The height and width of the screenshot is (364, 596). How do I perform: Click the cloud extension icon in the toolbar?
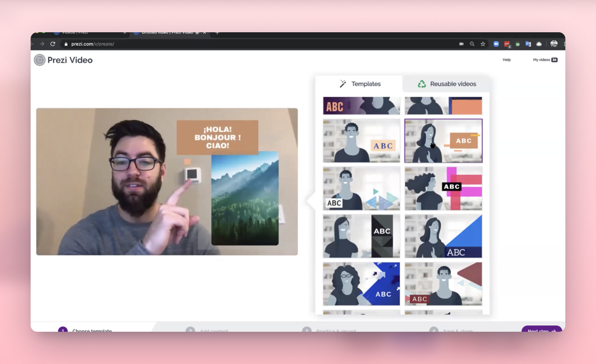click(x=539, y=44)
